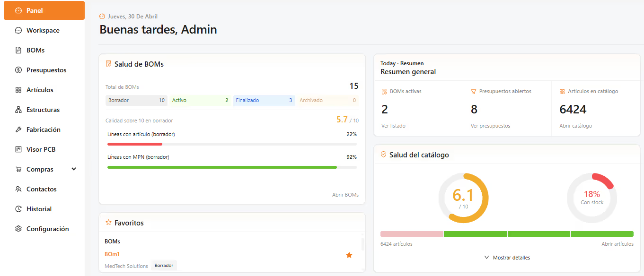The height and width of the screenshot is (276, 644).
Task: Filter BOMs by Borrador status chip
Action: tap(136, 100)
